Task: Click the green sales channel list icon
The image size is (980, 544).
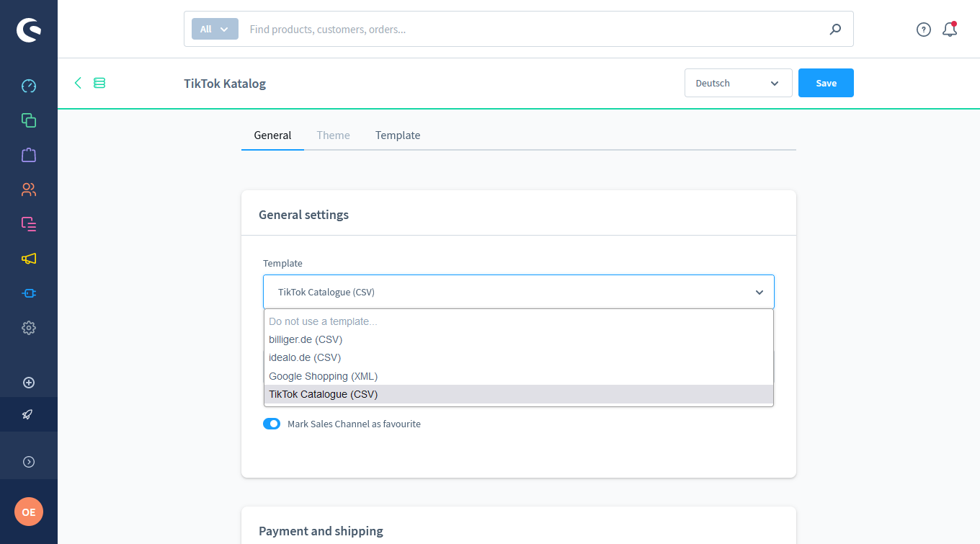Action: [99, 83]
